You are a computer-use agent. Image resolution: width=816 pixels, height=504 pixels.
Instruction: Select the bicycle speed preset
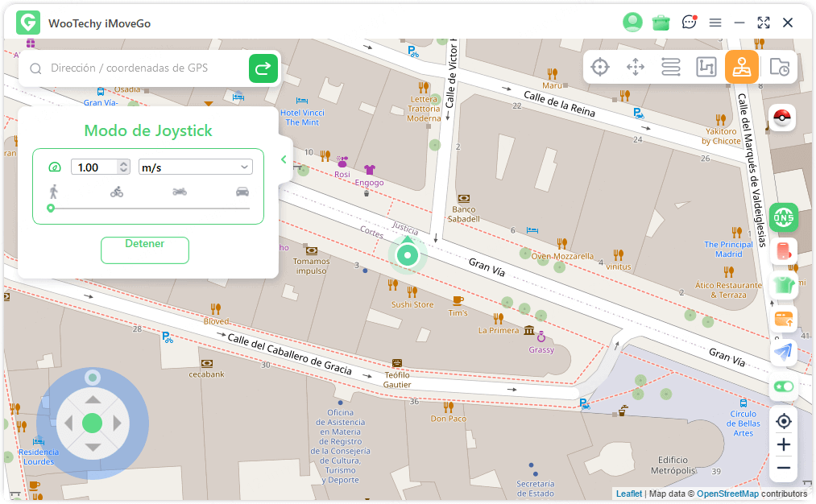pos(117,192)
